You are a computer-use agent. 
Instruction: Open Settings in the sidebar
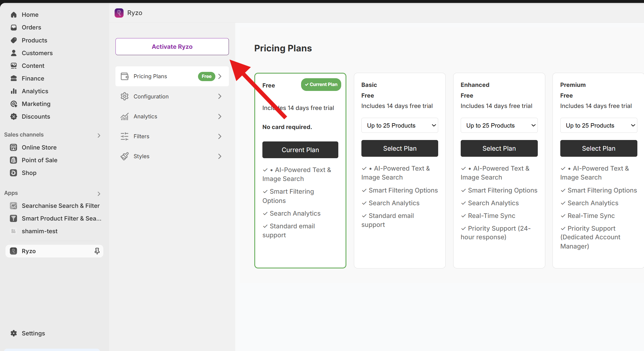[x=33, y=333]
